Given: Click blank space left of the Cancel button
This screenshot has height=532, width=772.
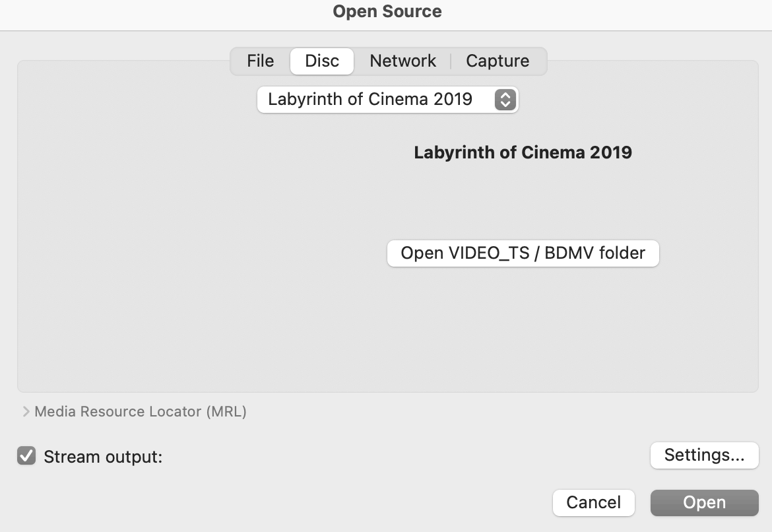Looking at the screenshot, I should pos(330,503).
